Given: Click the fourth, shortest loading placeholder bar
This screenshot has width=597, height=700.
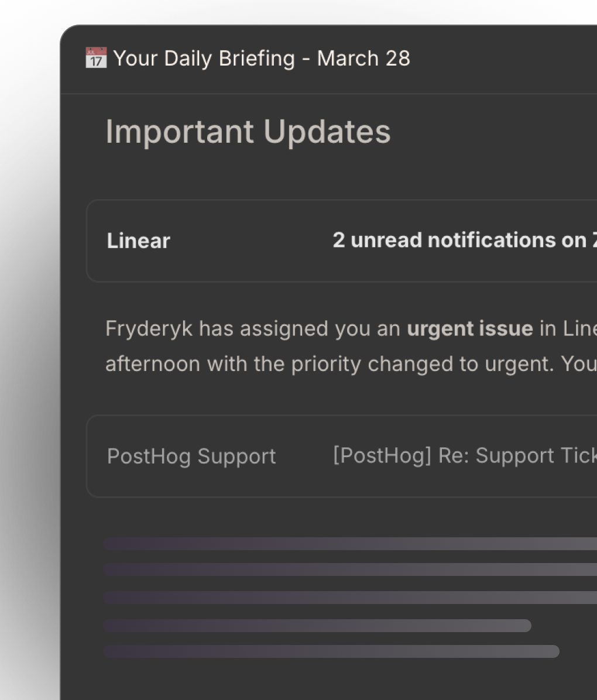Looking at the screenshot, I should 317,626.
